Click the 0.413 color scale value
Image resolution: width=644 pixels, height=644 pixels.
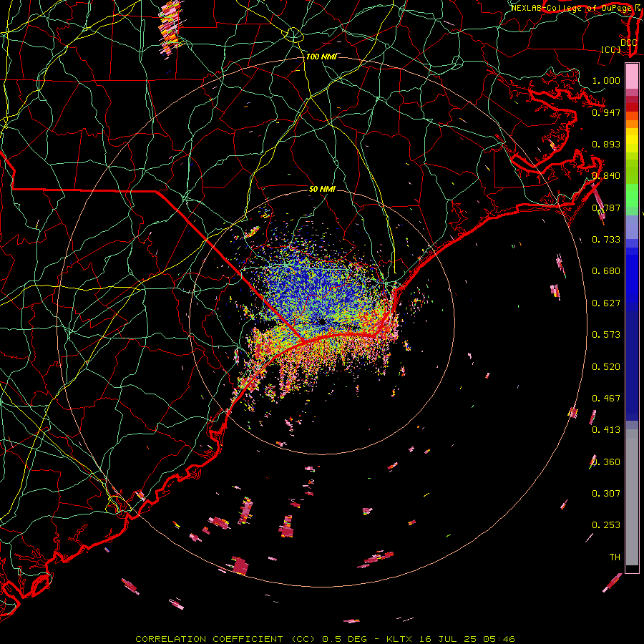tap(606, 430)
